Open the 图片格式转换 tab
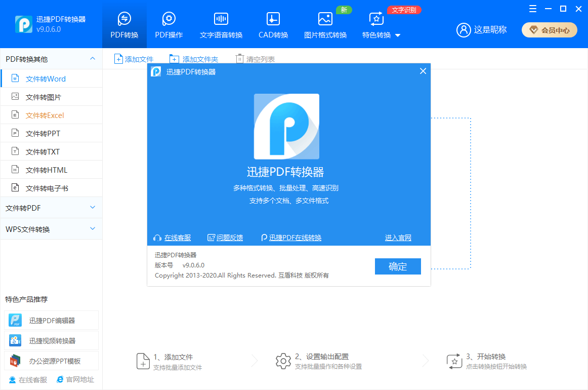Image resolution: width=588 pixels, height=390 pixels. pos(325,25)
